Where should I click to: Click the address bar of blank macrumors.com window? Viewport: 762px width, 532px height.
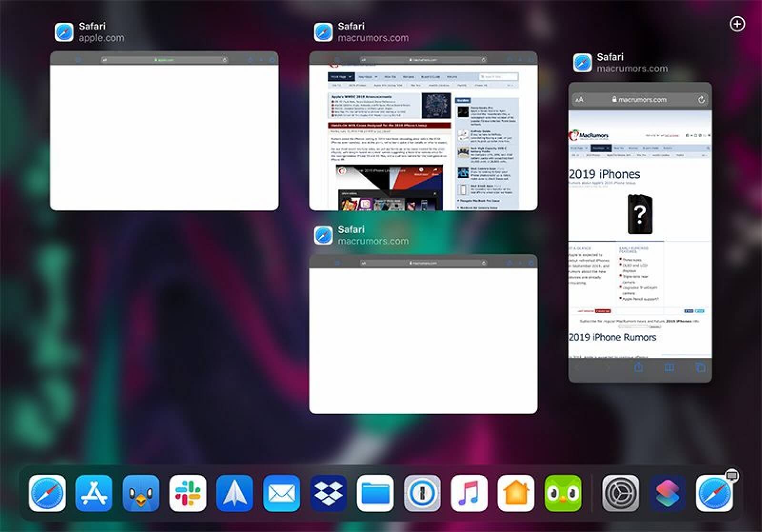[423, 263]
